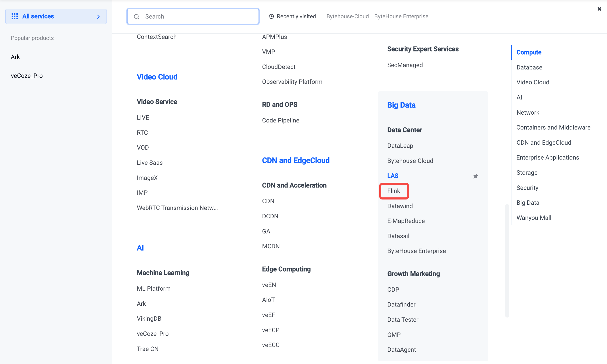This screenshot has width=607, height=364.
Task: Pin the LAS service with the pin icon
Action: pos(476,176)
